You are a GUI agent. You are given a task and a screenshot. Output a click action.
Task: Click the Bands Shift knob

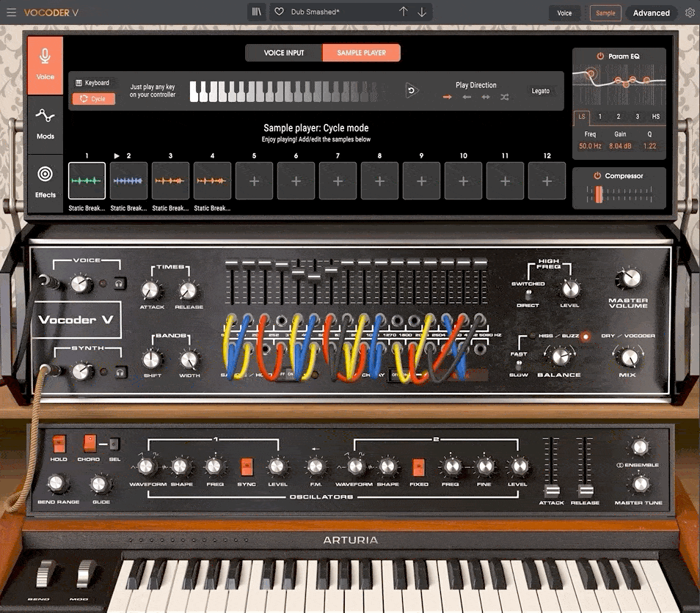tap(152, 359)
